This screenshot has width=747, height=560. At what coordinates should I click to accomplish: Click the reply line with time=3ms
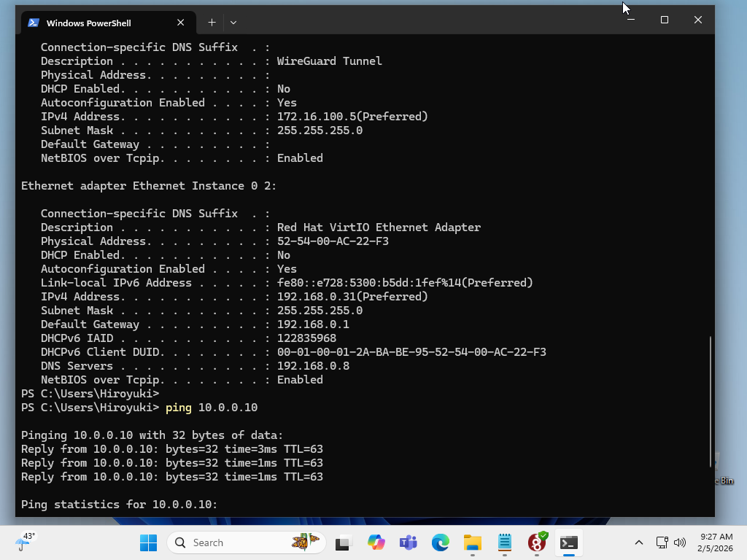click(x=172, y=449)
